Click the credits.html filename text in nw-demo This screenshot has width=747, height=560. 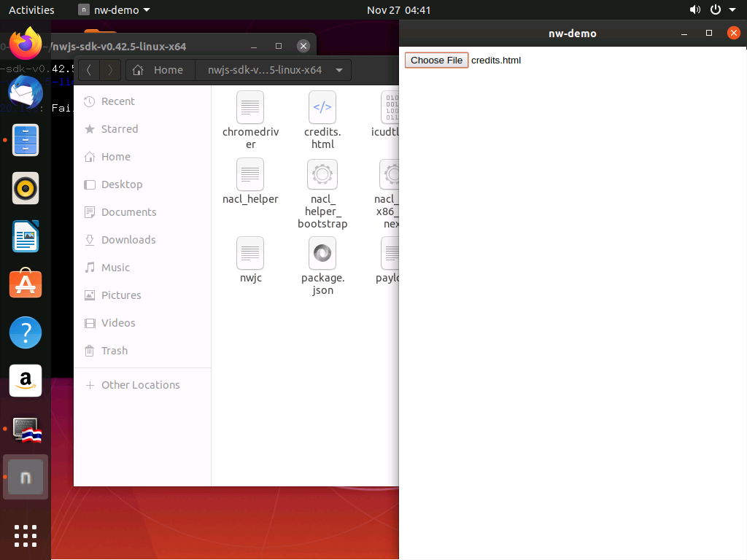[496, 61]
